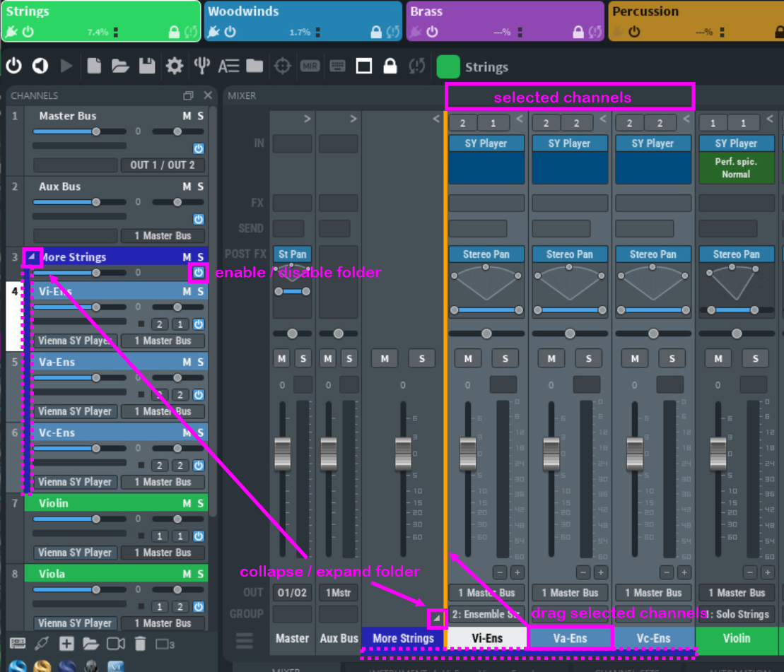Viewport: 784px width, 672px height.
Task: Click the tuning fork icon in toolbar
Action: pos(202,66)
